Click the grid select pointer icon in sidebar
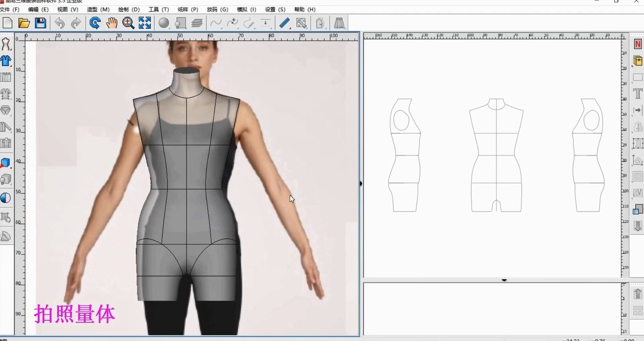 point(6,217)
